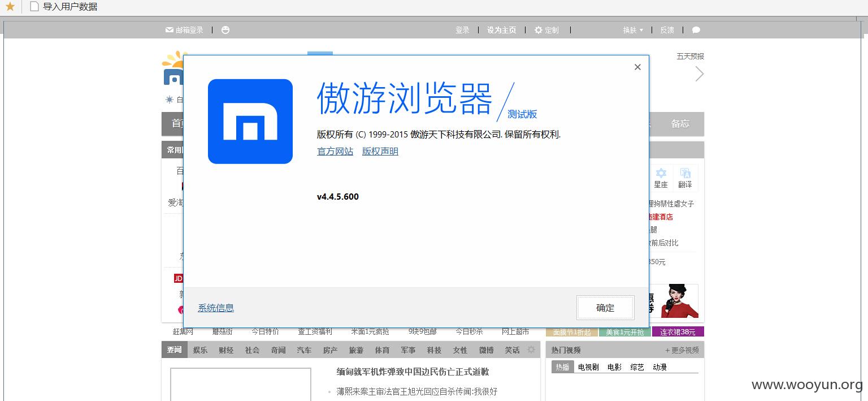Select the 综艺 video tab
This screenshot has height=401, width=868.
click(637, 367)
